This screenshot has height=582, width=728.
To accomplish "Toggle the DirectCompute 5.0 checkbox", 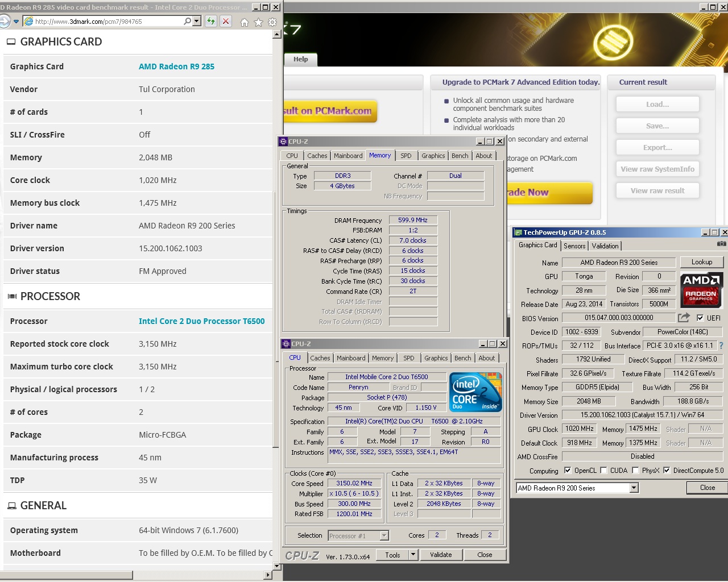I will [x=667, y=471].
